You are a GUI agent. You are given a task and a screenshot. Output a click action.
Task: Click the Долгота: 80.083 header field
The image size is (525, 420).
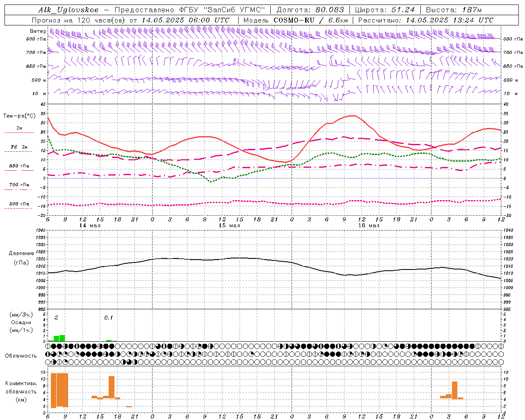click(310, 10)
